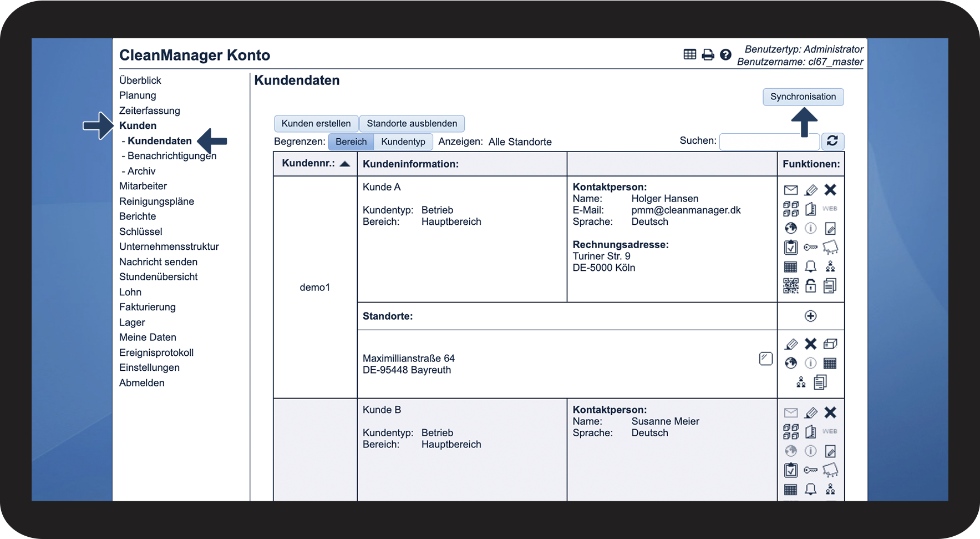Sort by Kundennr. using the arrow
This screenshot has height=539, width=980.
coord(345,164)
